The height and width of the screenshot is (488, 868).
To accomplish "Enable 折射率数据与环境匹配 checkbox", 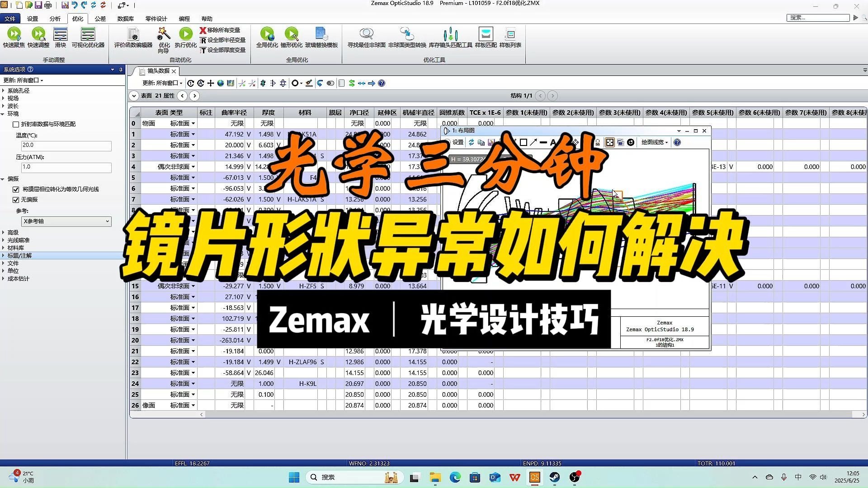I will [x=16, y=124].
